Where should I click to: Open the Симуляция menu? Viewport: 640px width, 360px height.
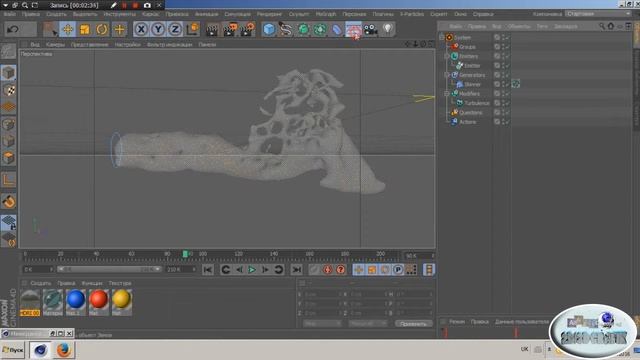coord(237,14)
